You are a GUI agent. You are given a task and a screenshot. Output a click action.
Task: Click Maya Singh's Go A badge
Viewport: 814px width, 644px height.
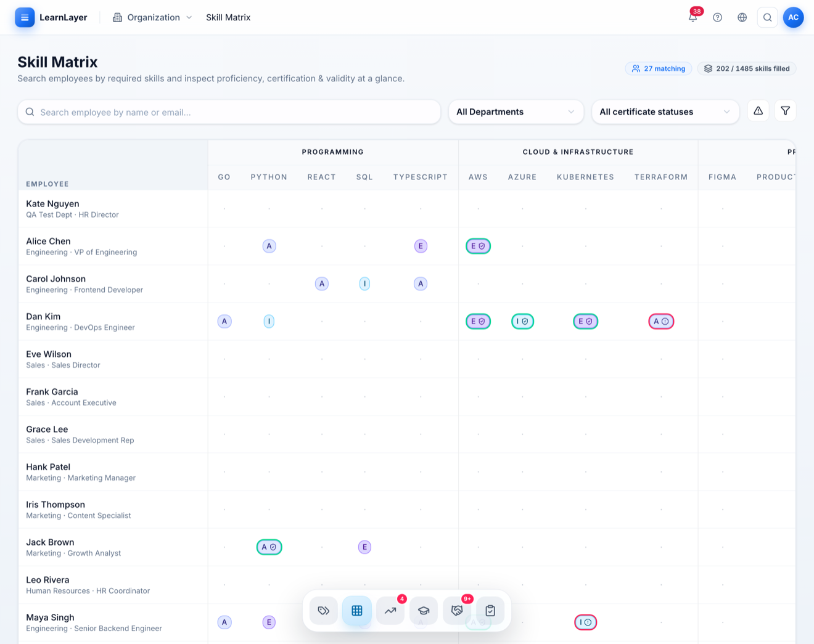tap(224, 622)
